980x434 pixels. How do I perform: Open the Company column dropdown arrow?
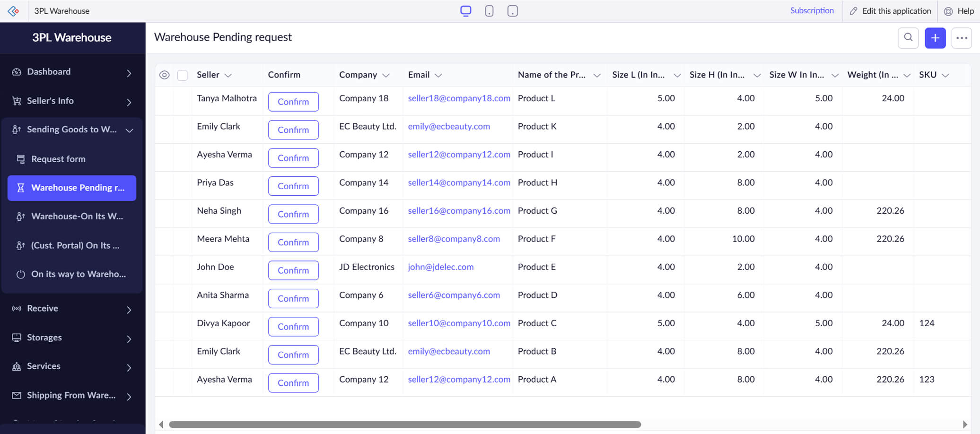click(386, 75)
